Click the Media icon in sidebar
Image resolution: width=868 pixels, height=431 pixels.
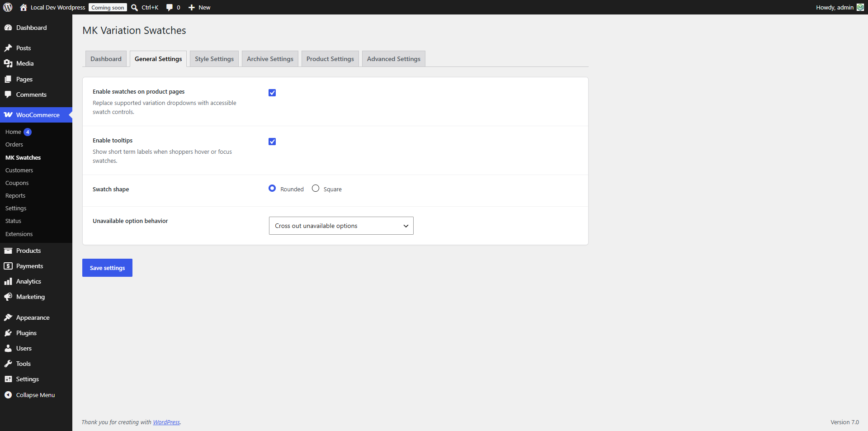[x=8, y=63]
